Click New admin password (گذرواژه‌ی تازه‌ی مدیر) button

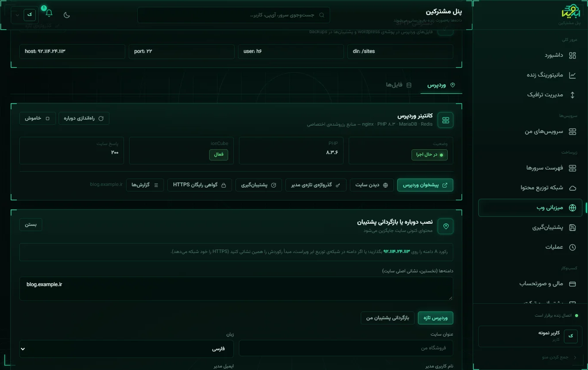(316, 185)
